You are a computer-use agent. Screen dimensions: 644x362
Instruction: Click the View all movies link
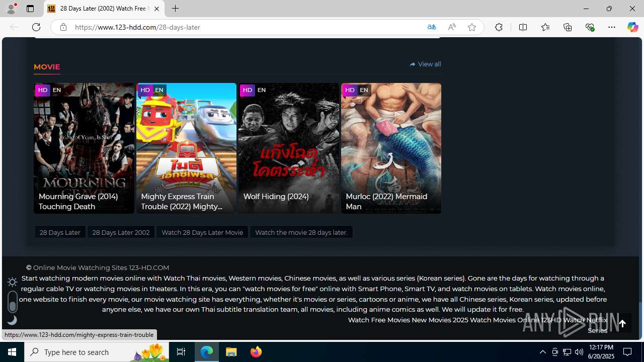[425, 64]
